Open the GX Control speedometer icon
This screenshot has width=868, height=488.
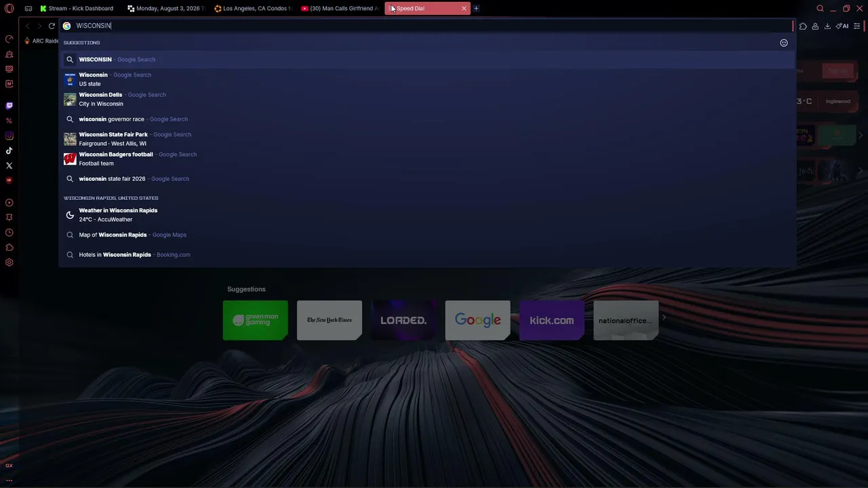[9, 39]
